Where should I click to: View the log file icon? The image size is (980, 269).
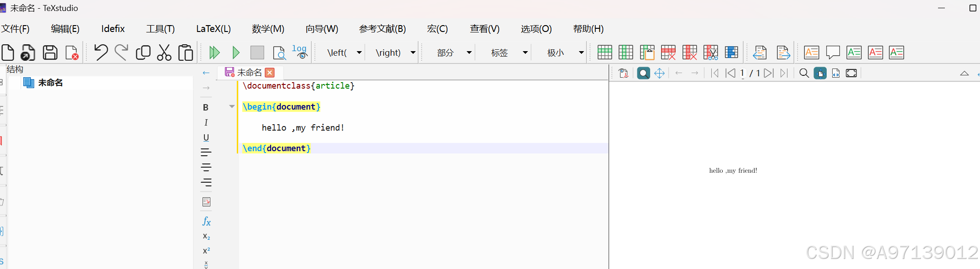[x=300, y=52]
